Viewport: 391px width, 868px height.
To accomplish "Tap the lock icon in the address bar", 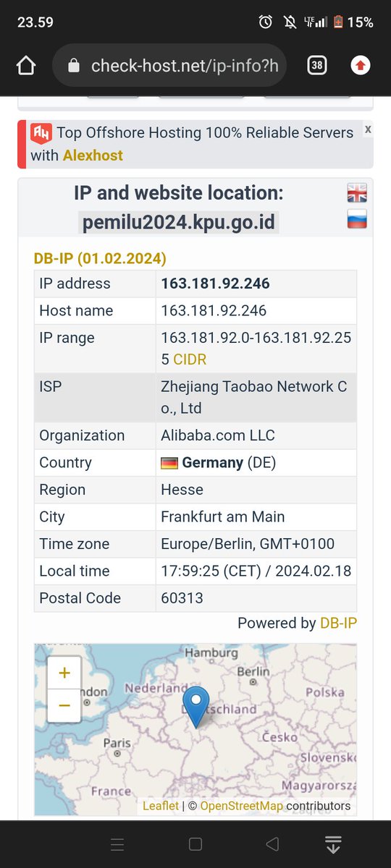I will point(73,66).
